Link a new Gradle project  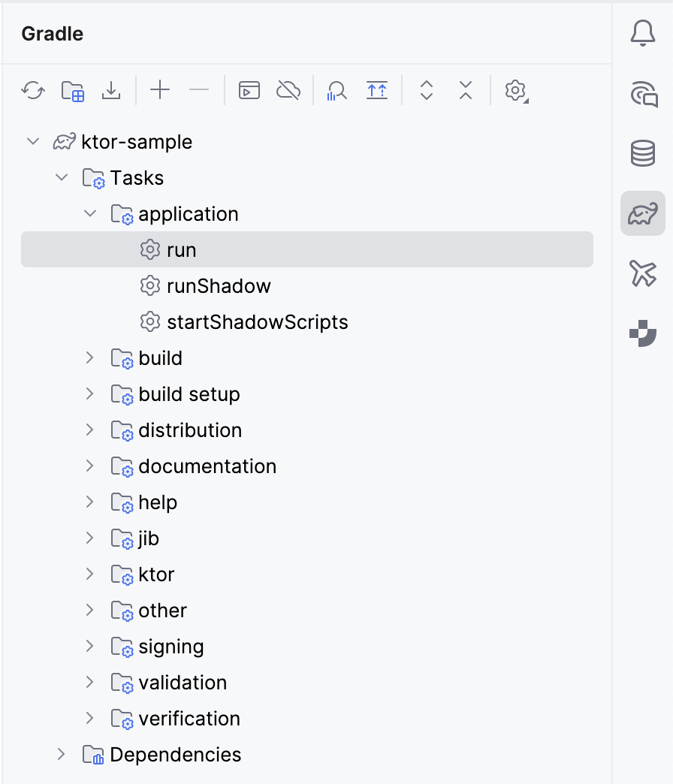click(x=72, y=90)
